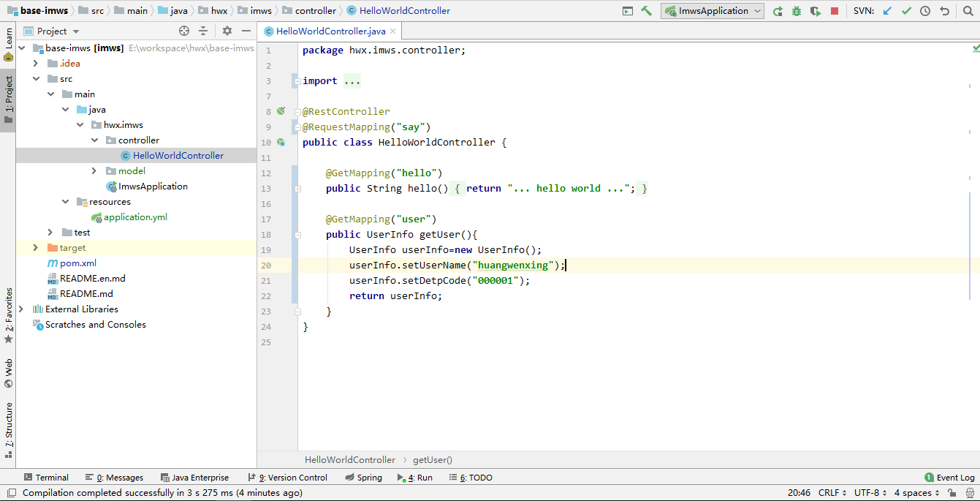Open ImwsApplication run configuration dropdown
980x501 pixels.
(x=713, y=11)
